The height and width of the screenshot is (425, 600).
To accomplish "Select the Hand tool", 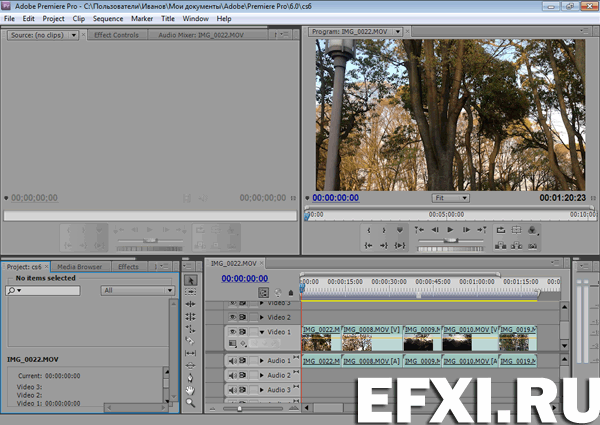I will pos(191,390).
